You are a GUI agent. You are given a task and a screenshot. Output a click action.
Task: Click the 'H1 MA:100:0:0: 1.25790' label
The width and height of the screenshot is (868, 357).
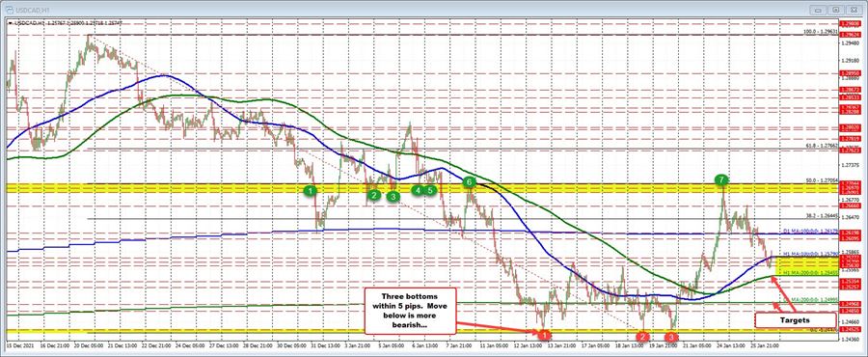click(811, 254)
